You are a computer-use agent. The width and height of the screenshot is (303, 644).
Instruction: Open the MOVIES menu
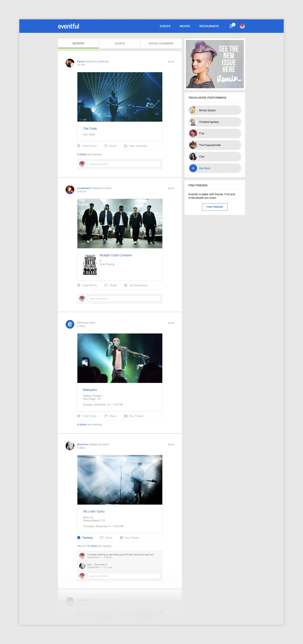tap(185, 26)
